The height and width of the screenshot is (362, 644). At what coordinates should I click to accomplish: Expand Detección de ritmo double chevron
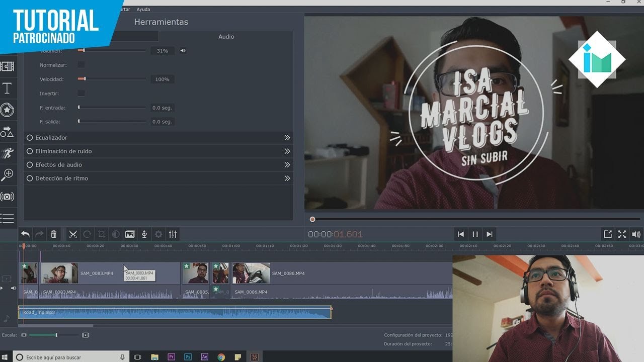(287, 178)
